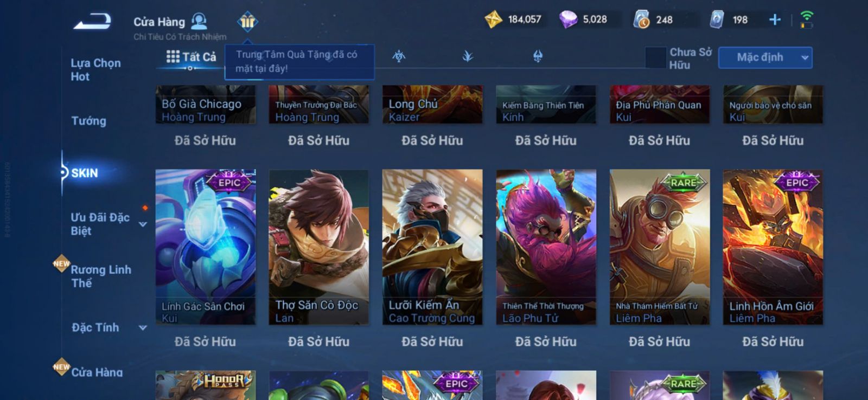Toggle the Chưa Sở Hữu checkbox
Image resolution: width=868 pixels, height=400 pixels.
click(x=655, y=57)
